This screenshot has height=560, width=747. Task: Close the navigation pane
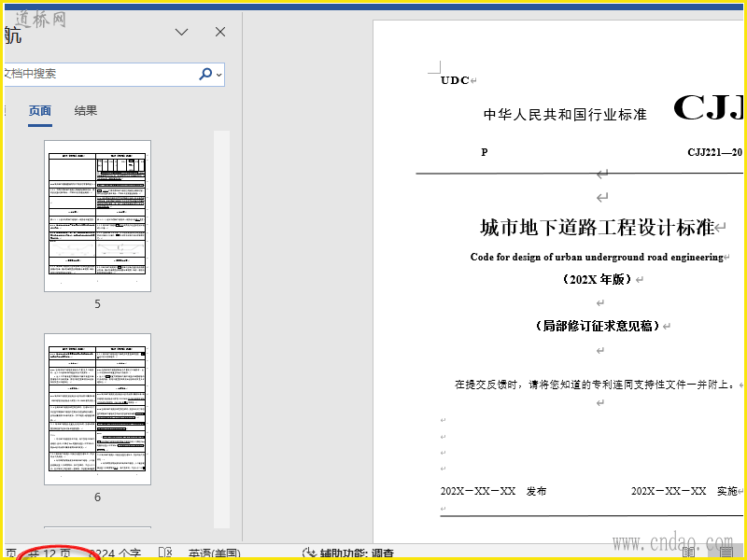tap(220, 32)
